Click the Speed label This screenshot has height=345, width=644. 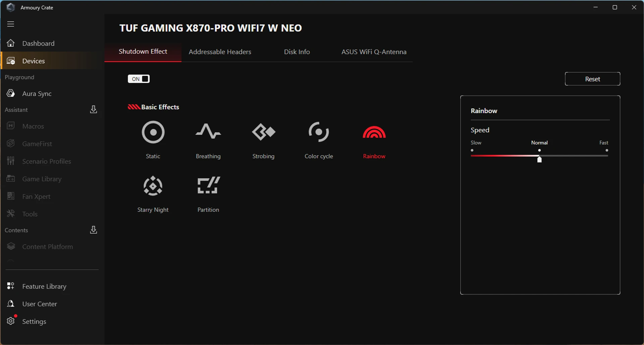pyautogui.click(x=480, y=130)
